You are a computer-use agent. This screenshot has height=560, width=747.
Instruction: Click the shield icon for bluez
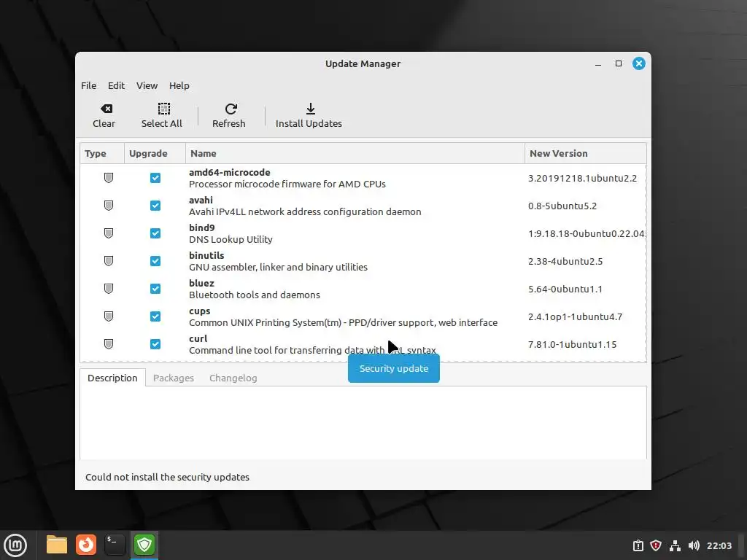[x=109, y=289]
